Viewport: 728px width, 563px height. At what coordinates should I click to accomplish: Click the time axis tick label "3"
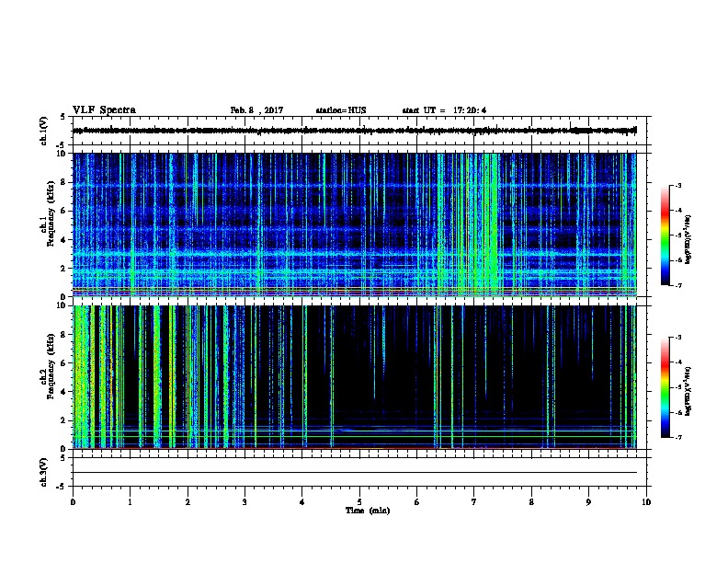point(245,502)
